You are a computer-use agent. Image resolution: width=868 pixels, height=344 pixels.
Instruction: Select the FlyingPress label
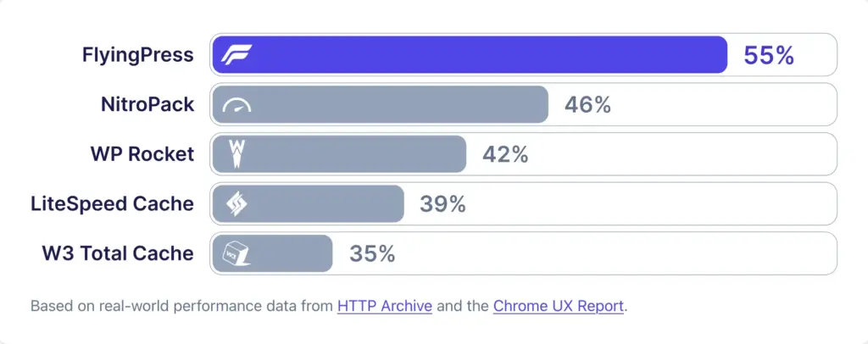click(x=138, y=55)
